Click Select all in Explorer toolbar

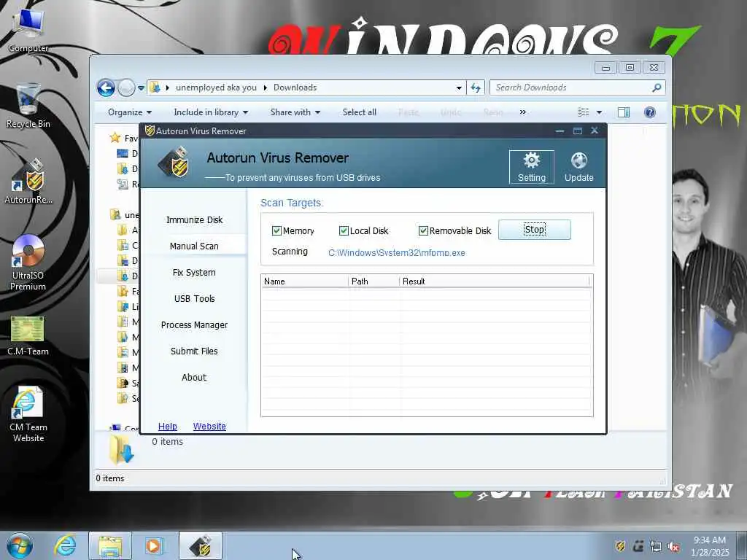click(359, 112)
